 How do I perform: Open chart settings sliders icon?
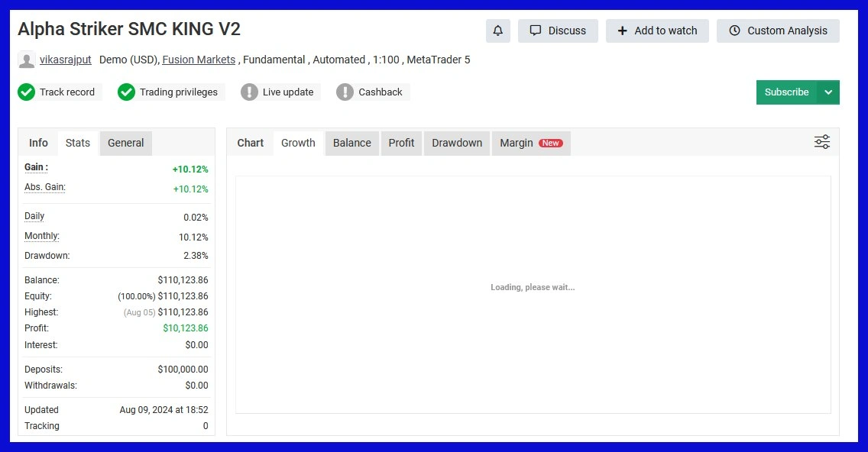tap(821, 142)
